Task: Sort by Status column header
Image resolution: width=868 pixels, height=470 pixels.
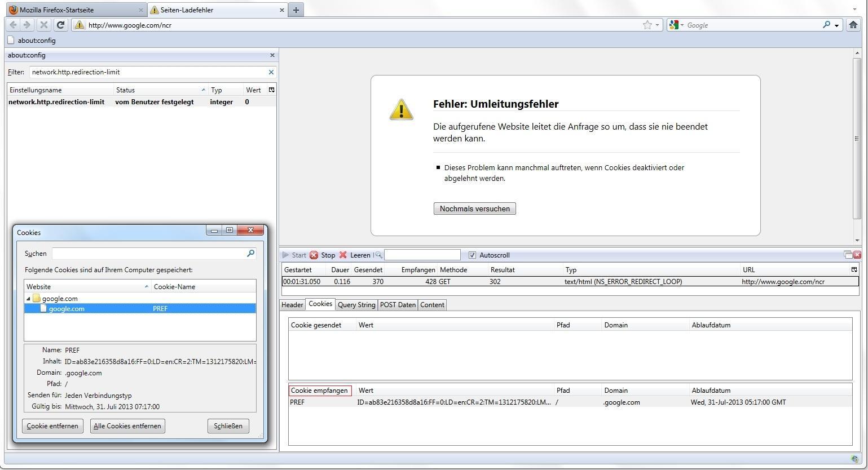Action: 161,90
